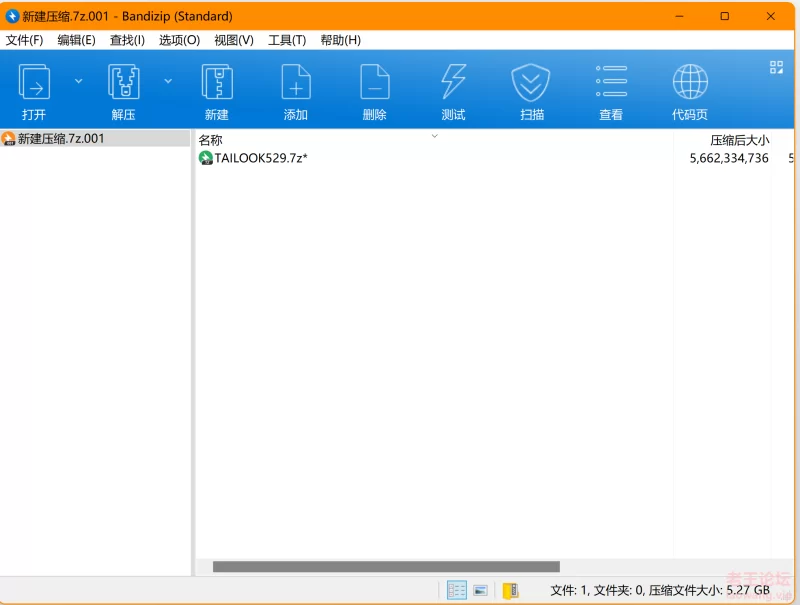Image resolution: width=800 pixels, height=605 pixels.
Task: Click the Open (打开) toolbar icon
Action: point(34,82)
